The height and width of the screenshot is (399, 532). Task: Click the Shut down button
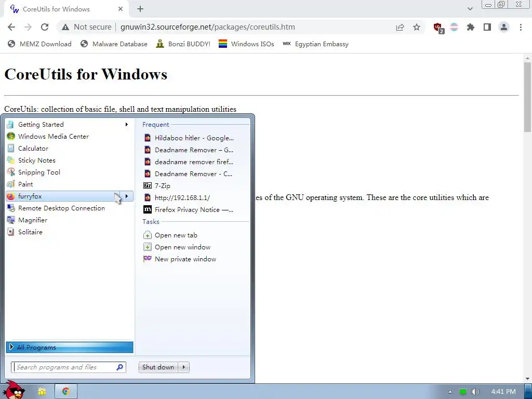coord(158,367)
